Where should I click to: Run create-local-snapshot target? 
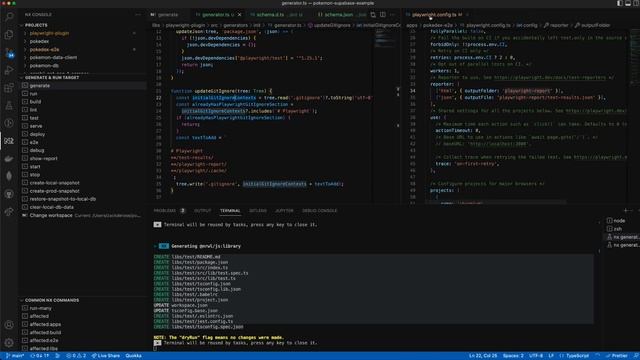tap(54, 183)
